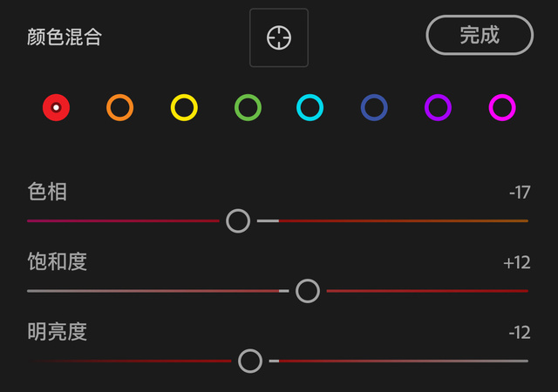Viewport: 558px width, 392px height.
Task: Pick the aqua color channel circle
Action: point(310,107)
